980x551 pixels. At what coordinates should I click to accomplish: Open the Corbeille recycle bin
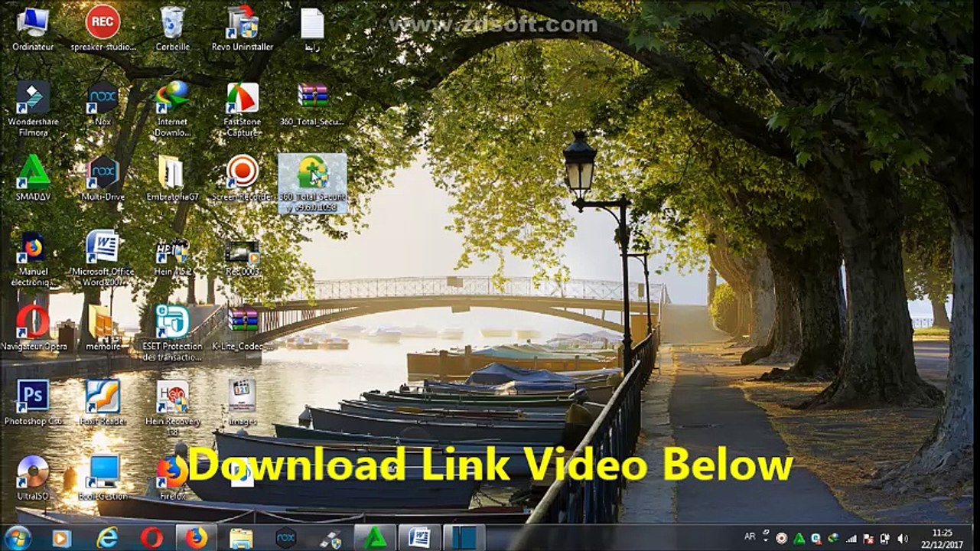coord(172,28)
